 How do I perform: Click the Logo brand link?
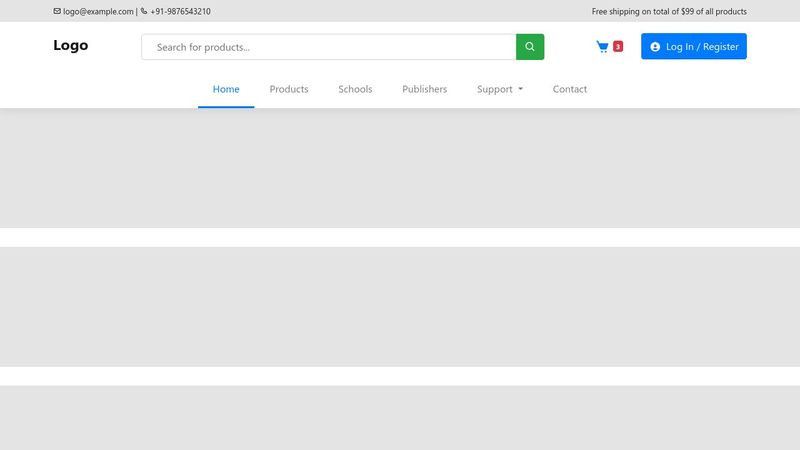71,45
